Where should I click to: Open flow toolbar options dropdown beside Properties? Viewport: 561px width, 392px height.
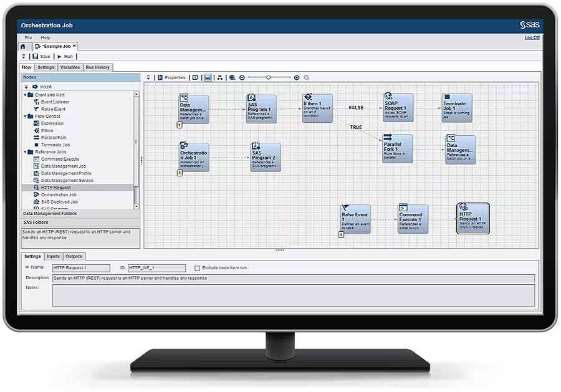click(x=148, y=77)
